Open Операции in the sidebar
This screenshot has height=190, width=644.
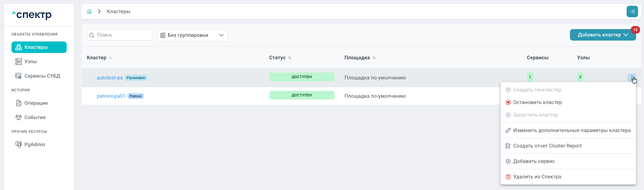pos(39,103)
